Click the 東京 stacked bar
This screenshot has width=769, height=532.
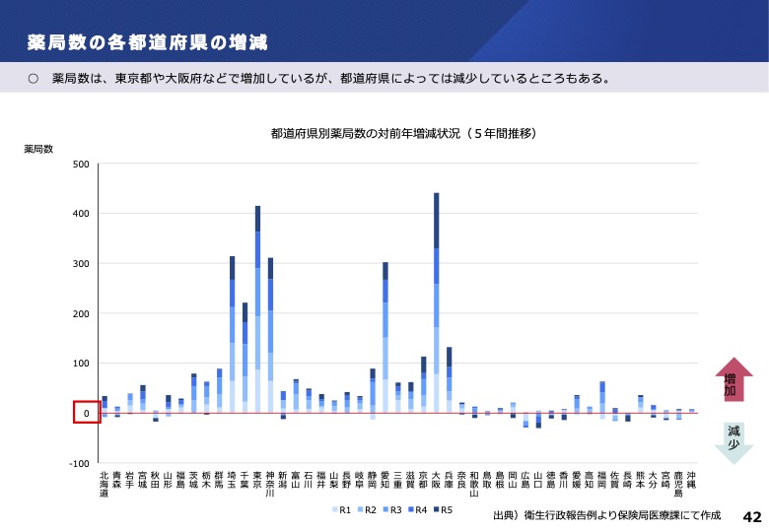(x=257, y=309)
